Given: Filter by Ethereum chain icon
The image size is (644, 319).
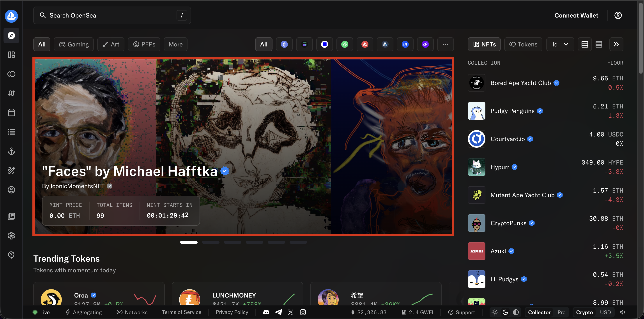Looking at the screenshot, I should (284, 44).
